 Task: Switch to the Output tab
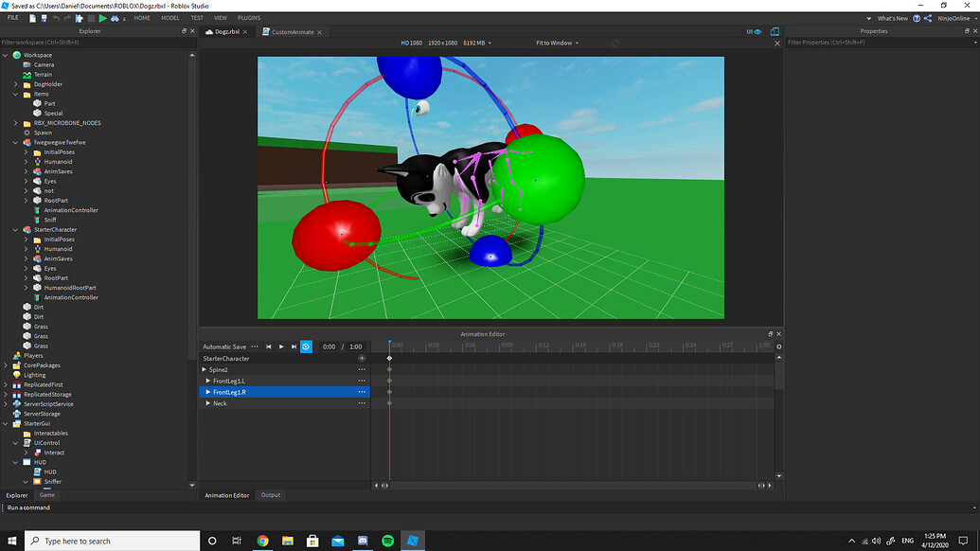(271, 495)
